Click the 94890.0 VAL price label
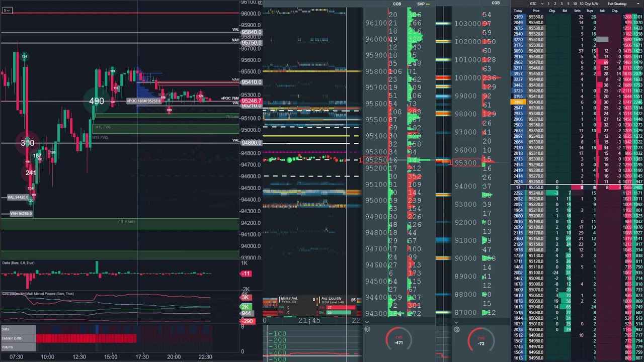Viewport: 644px width, 362px height. [251, 142]
